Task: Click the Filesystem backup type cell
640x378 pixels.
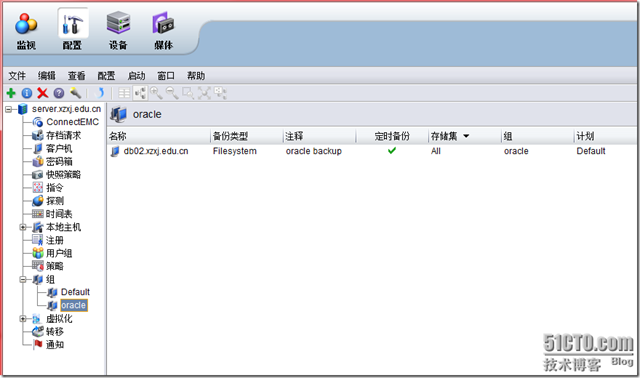Action: click(235, 151)
